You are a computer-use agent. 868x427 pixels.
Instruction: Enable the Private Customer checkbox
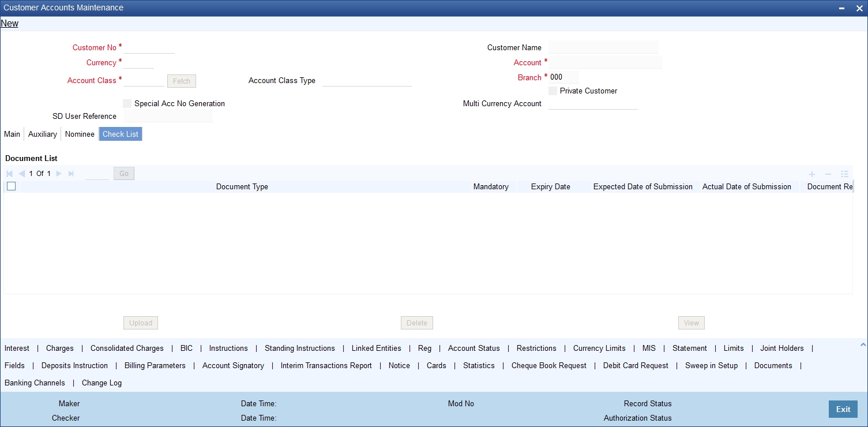[553, 91]
